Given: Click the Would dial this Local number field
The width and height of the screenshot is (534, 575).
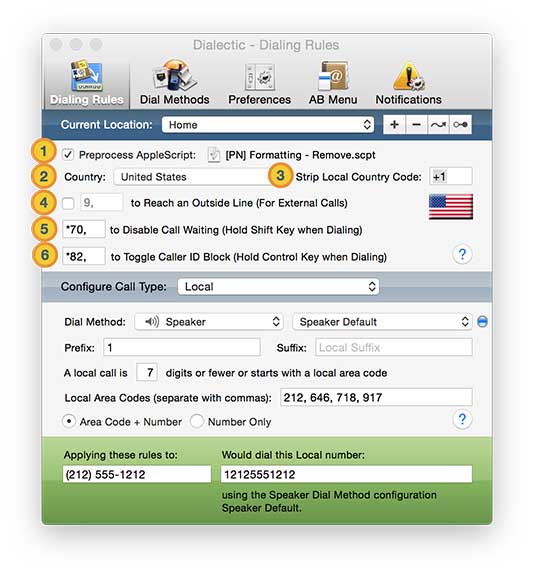Looking at the screenshot, I should [x=347, y=474].
